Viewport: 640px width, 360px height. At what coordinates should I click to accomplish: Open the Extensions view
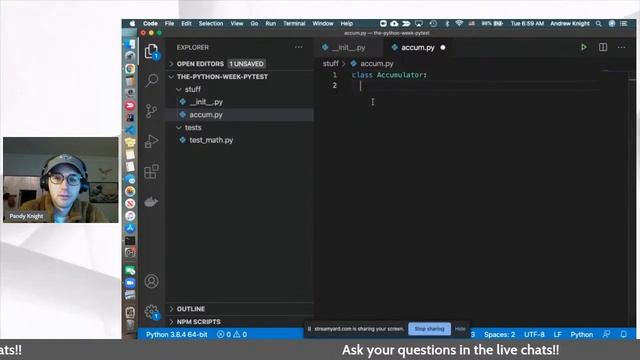click(151, 171)
